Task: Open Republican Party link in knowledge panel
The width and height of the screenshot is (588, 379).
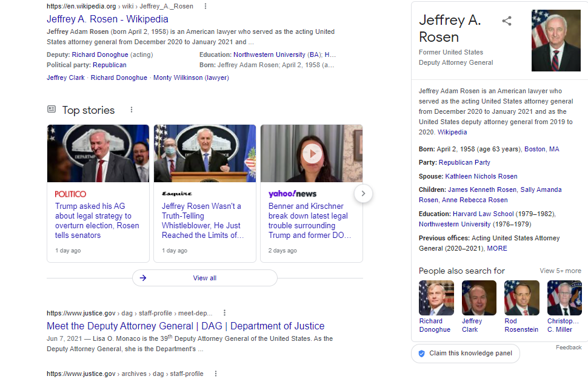Action: click(x=464, y=162)
